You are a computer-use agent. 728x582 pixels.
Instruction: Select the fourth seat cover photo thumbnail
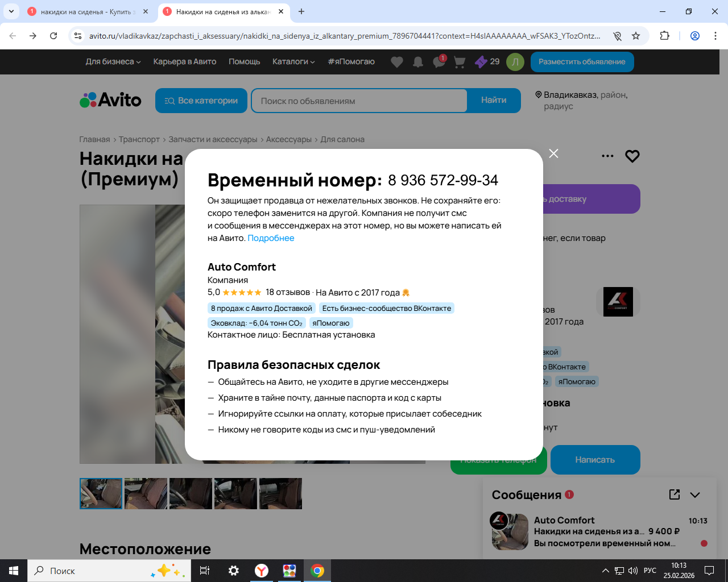(235, 493)
